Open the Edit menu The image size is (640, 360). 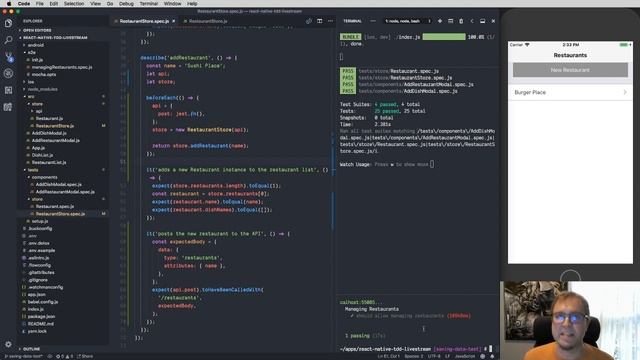pyautogui.click(x=54, y=3)
